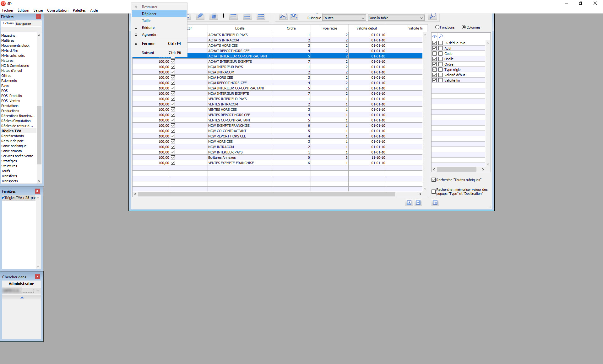
Task: Select Représentants in the Fichiers list
Action: tap(13, 136)
